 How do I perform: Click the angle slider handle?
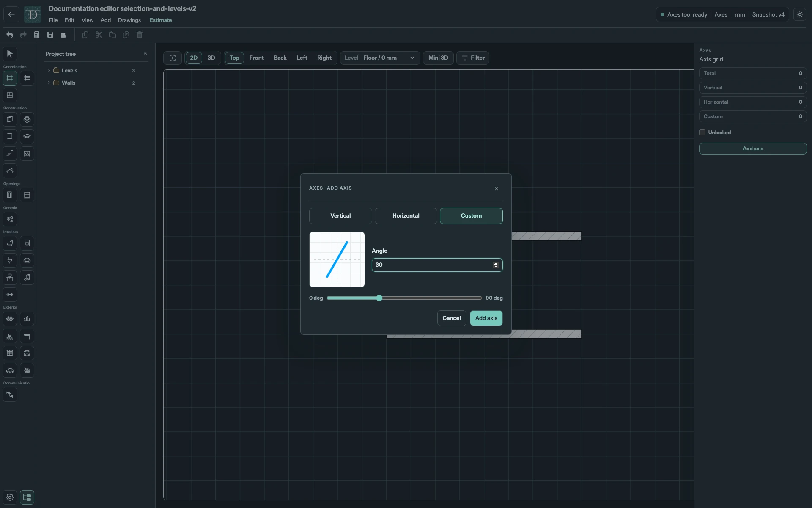(x=379, y=298)
